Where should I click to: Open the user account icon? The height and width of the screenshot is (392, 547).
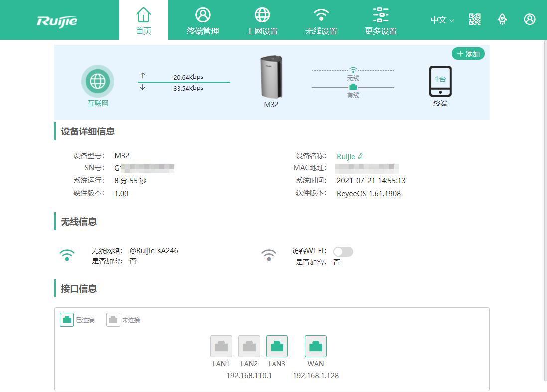[x=529, y=19]
